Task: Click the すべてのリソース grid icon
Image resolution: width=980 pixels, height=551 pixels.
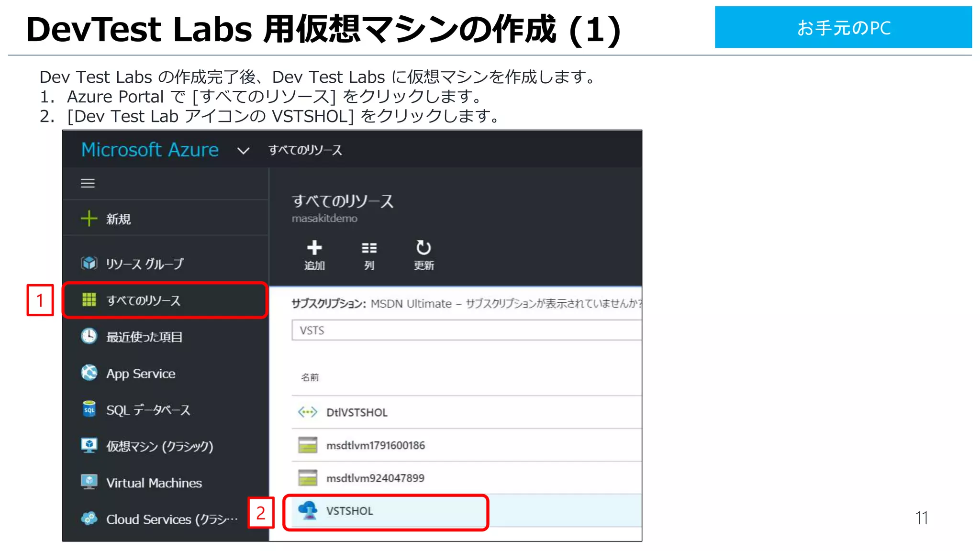Action: 89,300
